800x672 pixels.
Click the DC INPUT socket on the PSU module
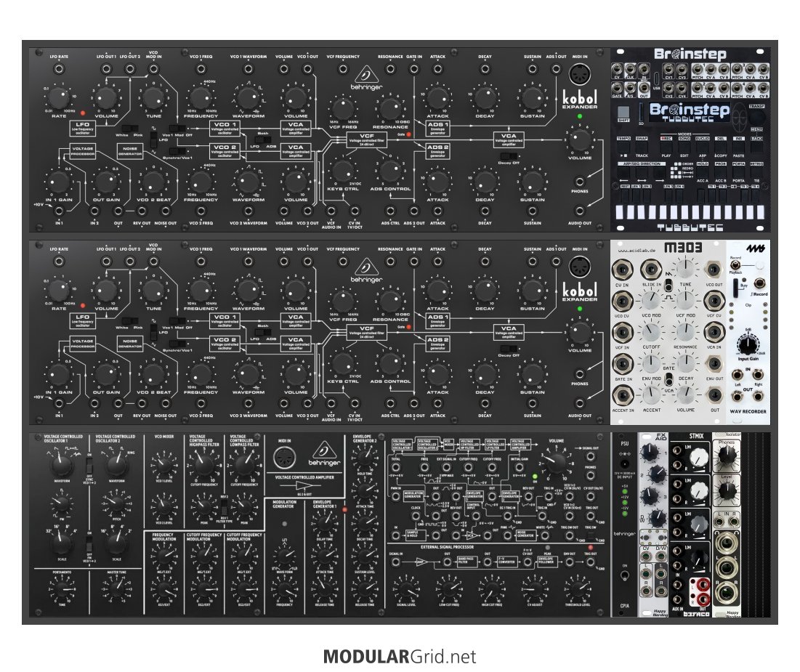click(x=624, y=464)
